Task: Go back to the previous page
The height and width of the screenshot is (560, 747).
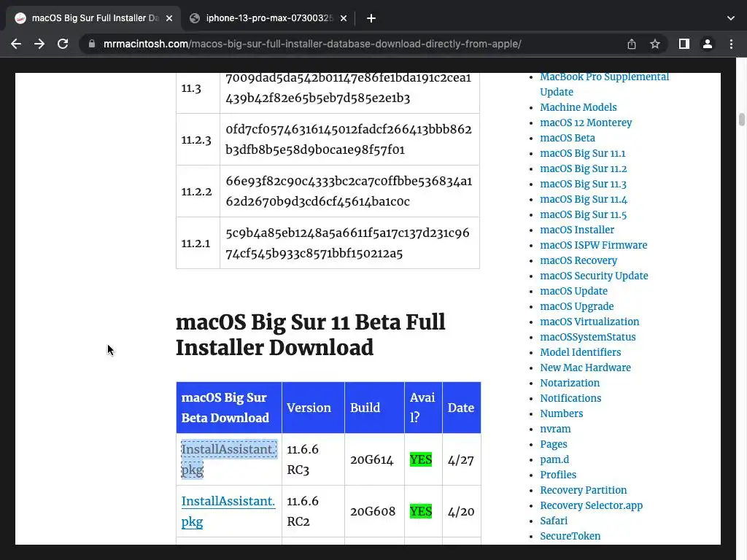Action: click(16, 44)
